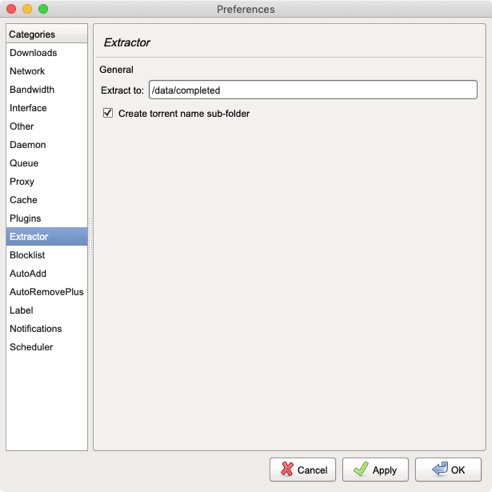This screenshot has width=492, height=492.
Task: Open the Interface category
Action: pyautogui.click(x=47, y=108)
